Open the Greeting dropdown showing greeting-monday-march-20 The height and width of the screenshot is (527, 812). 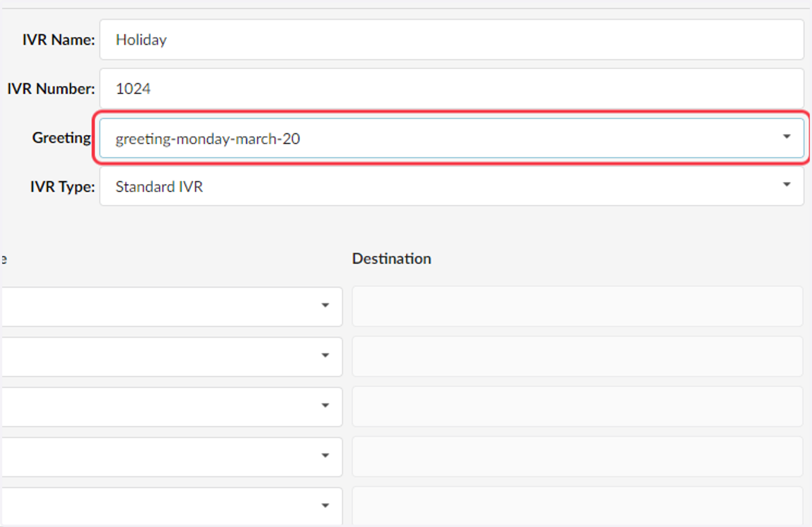(451, 139)
